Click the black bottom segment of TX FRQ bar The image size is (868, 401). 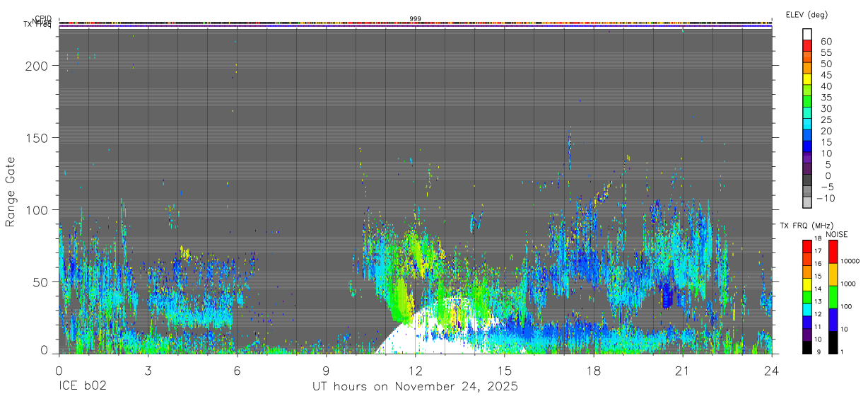click(807, 348)
